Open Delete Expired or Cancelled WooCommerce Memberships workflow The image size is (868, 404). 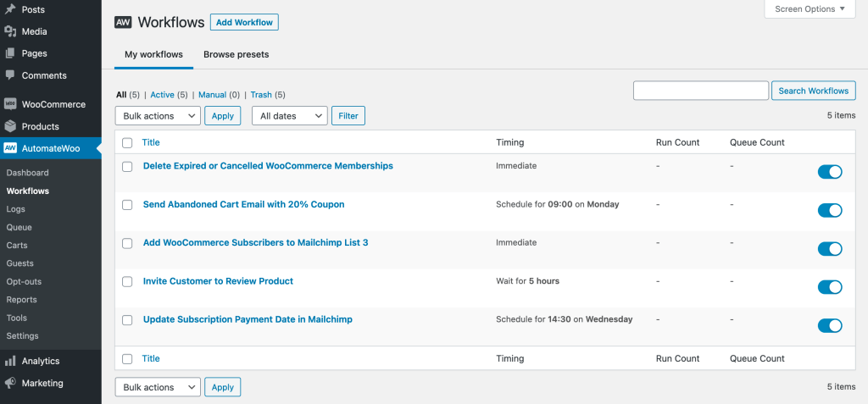point(268,165)
